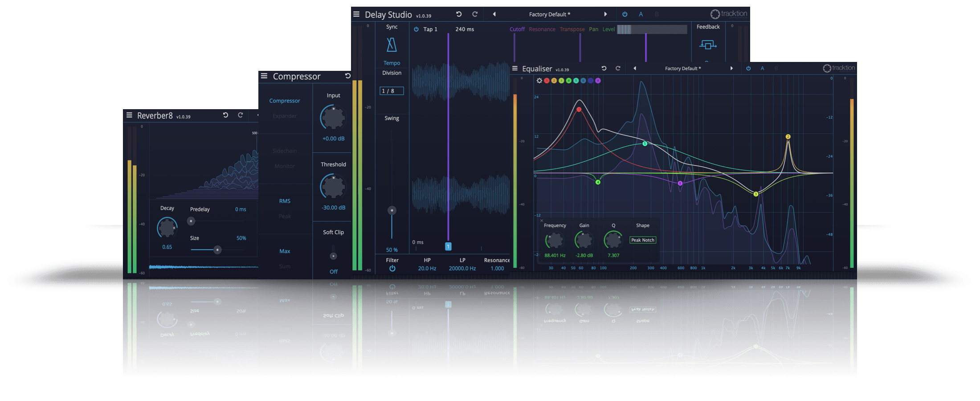Click the Compressor Threshold knob
This screenshot has height=401, width=980.
(333, 187)
